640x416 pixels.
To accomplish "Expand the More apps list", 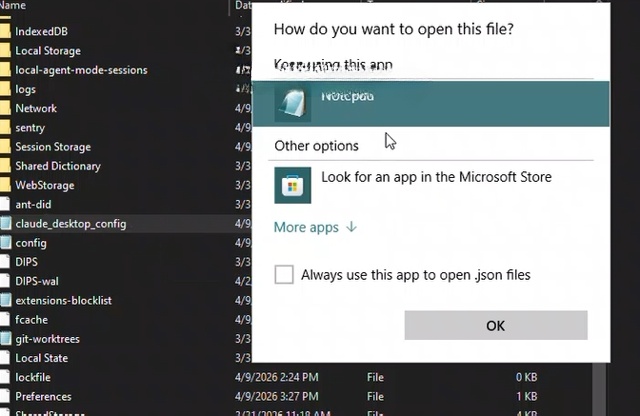I will click(x=315, y=227).
